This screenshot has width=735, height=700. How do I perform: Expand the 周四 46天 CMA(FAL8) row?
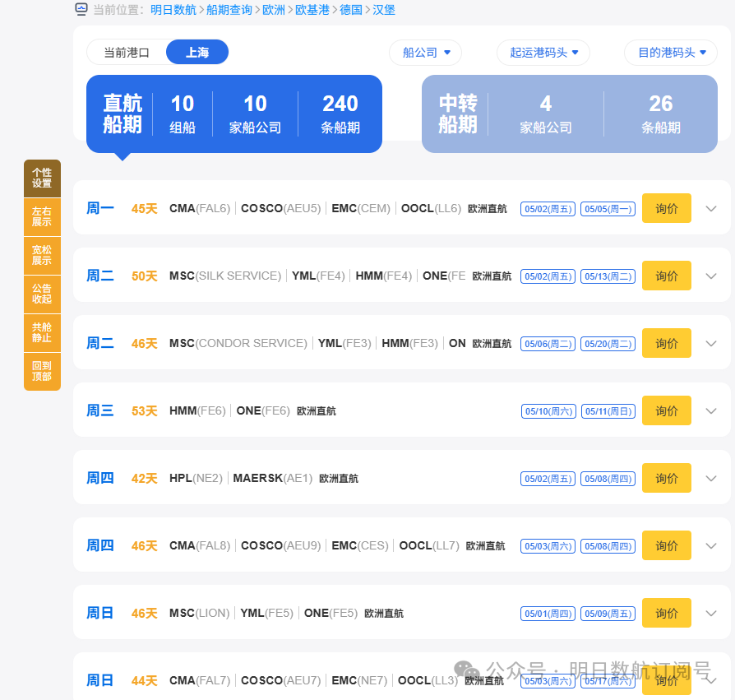[711, 546]
